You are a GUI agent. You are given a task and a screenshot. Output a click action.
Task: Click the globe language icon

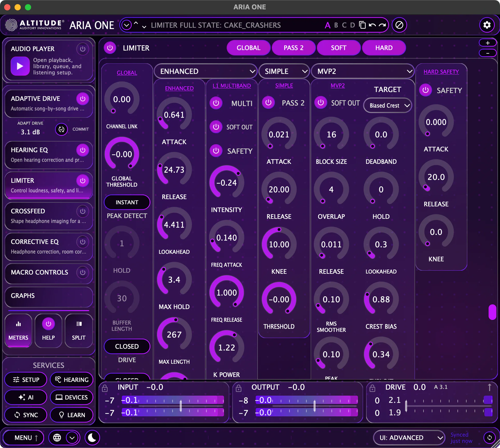tap(57, 438)
